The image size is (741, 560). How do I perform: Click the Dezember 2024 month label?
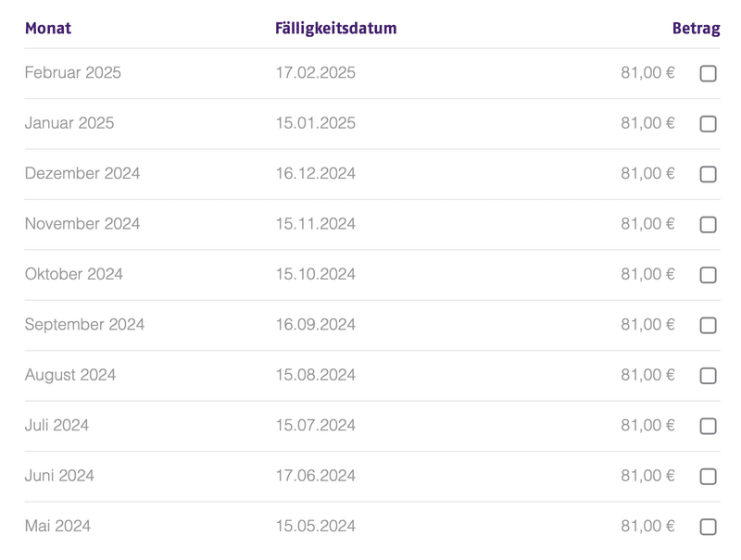point(82,174)
